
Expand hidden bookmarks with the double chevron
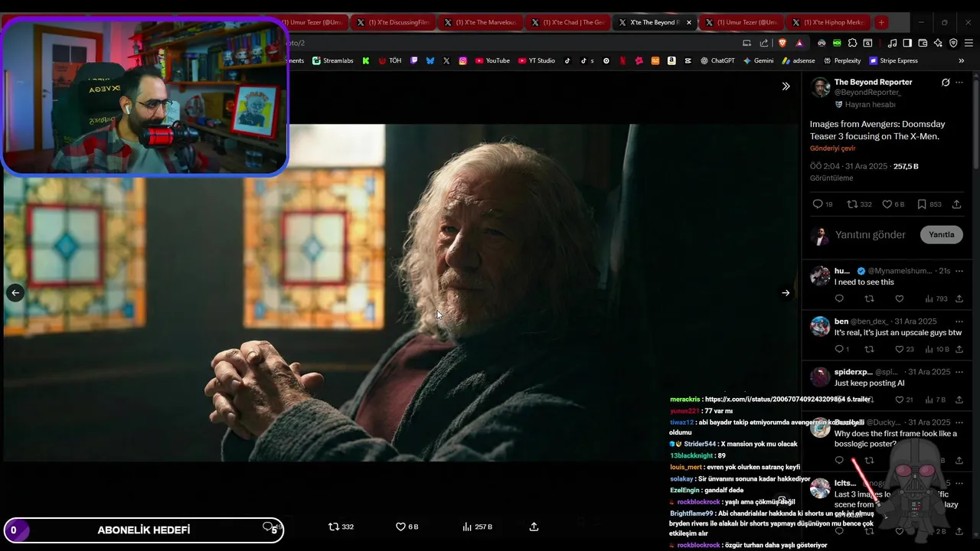[x=962, y=60]
